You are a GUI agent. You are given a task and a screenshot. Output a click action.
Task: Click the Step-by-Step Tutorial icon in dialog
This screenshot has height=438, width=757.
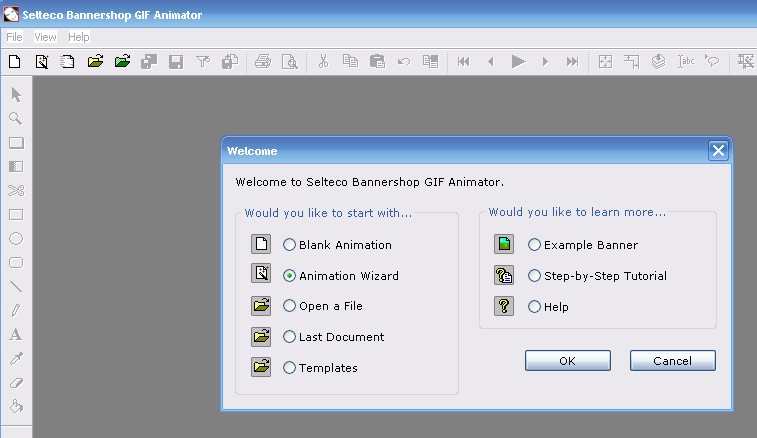(x=504, y=275)
